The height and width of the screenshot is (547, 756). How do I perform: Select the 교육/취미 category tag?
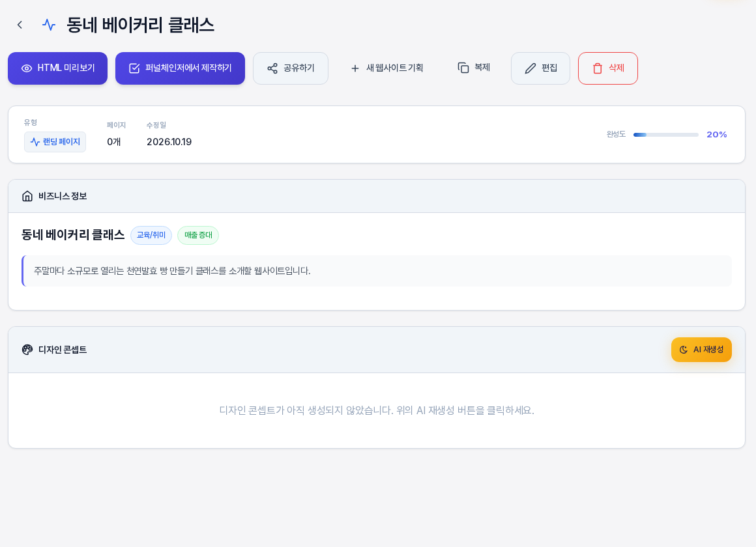click(151, 235)
